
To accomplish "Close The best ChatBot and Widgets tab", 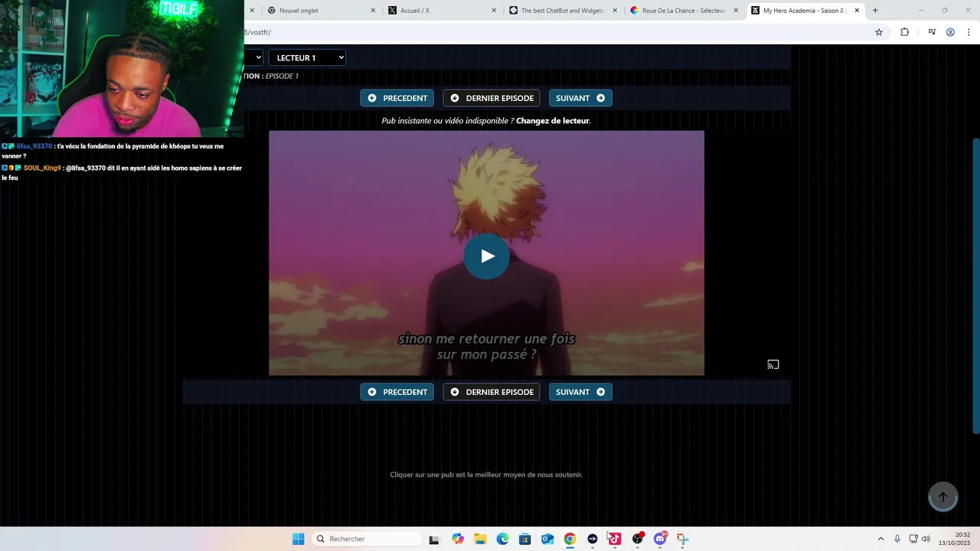I will [615, 11].
